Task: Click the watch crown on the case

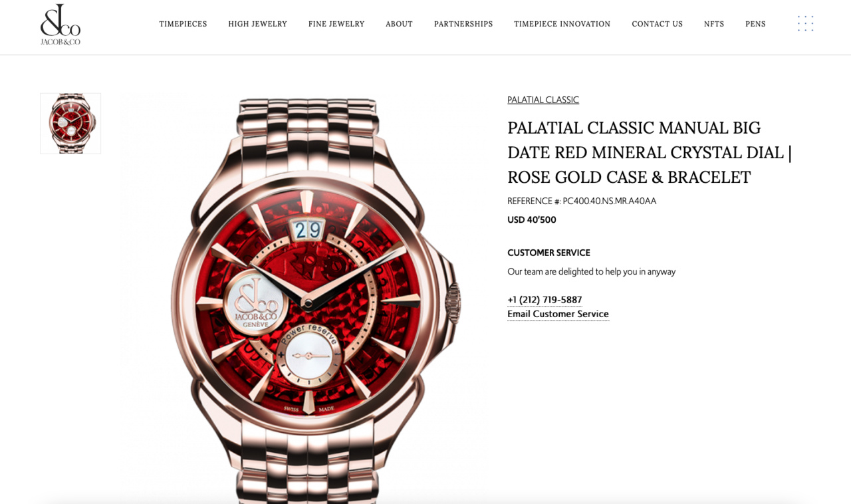Action: (x=453, y=303)
